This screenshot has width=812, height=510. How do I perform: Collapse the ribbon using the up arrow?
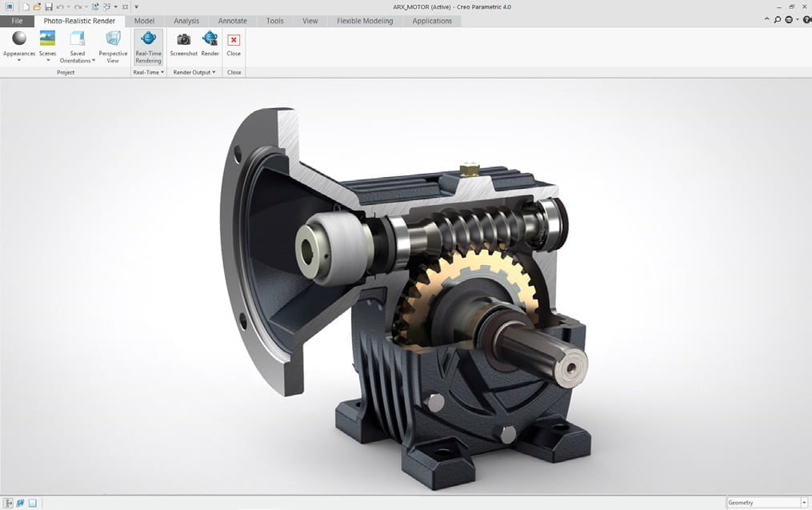tap(768, 20)
